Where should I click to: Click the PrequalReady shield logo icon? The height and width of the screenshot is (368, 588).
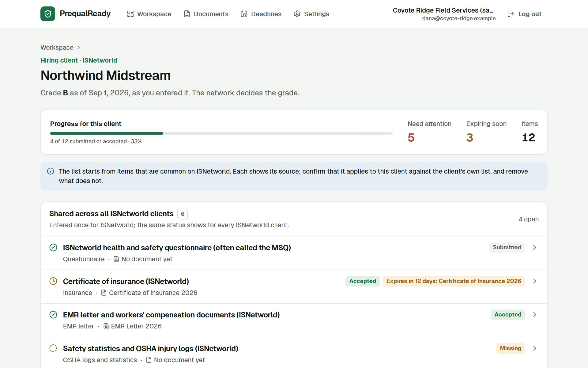pos(48,14)
